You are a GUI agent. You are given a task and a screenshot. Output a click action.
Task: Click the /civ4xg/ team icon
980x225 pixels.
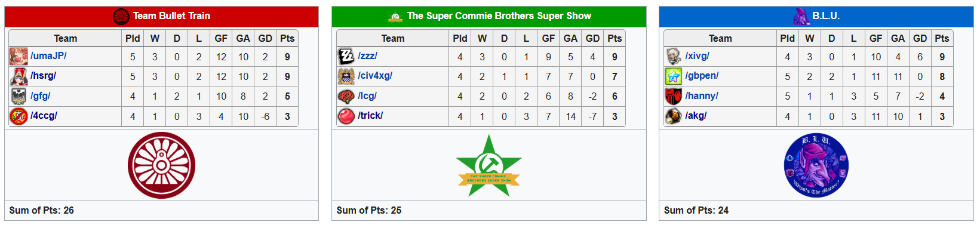point(346,76)
